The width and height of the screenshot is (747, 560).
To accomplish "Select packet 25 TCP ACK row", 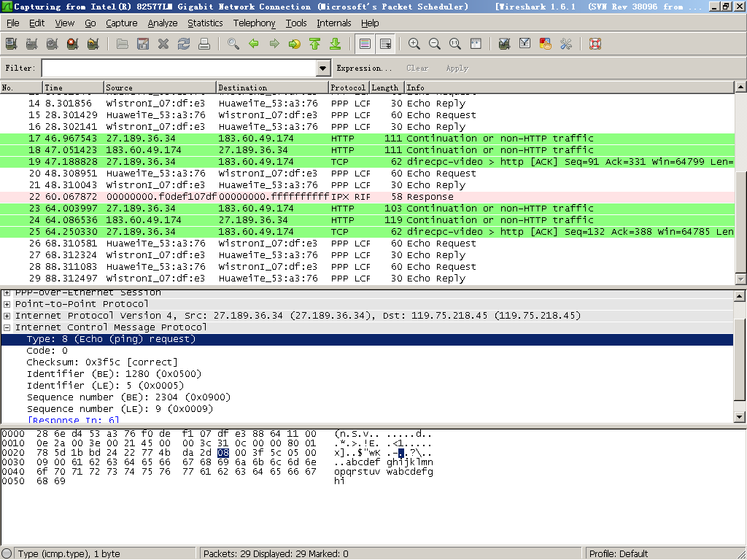I will tap(367, 232).
